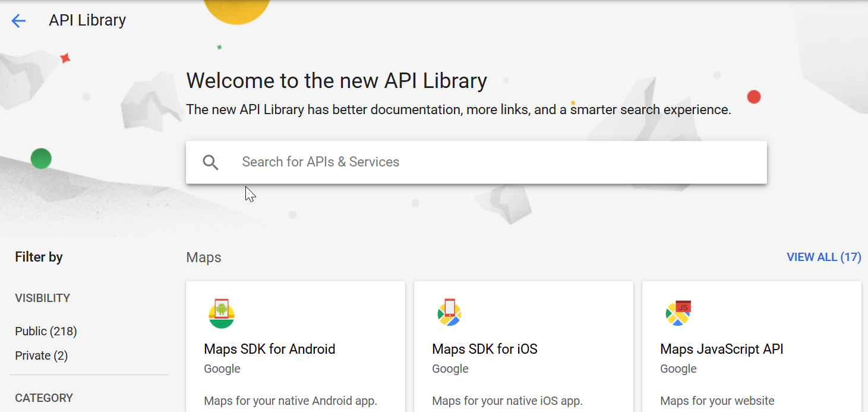Open the Maps JavaScript API title
The height and width of the screenshot is (412, 868).
pyautogui.click(x=722, y=349)
